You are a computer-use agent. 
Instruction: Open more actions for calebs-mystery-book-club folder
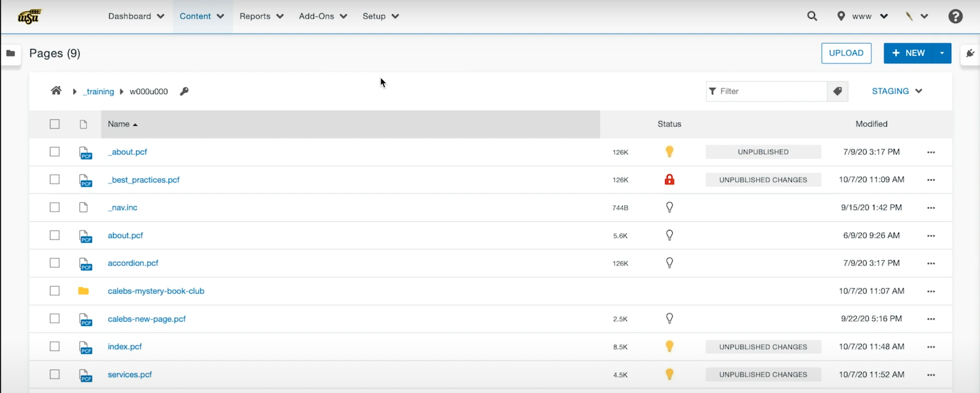pyautogui.click(x=931, y=291)
